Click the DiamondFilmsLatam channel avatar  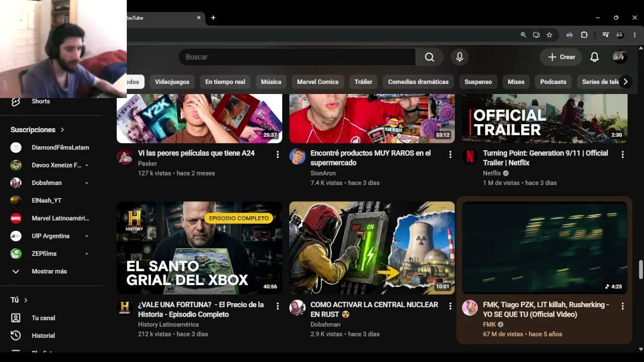tap(16, 147)
